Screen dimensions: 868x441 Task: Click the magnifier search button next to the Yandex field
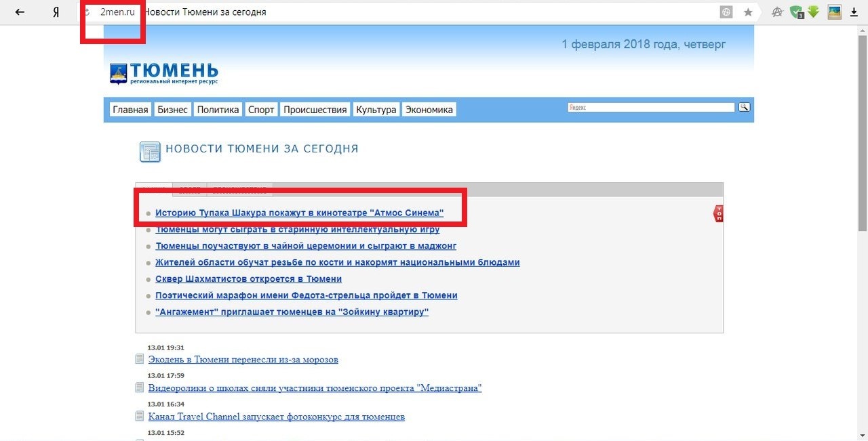click(744, 107)
